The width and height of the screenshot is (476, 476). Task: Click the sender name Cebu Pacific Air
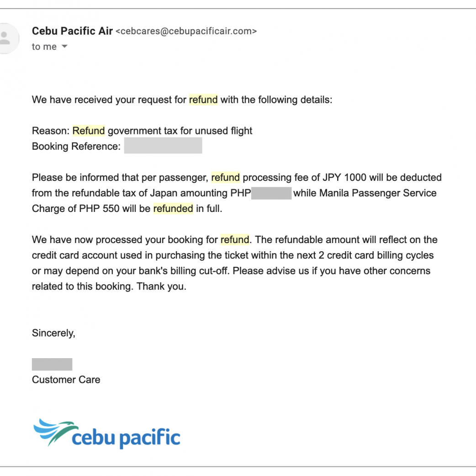pos(72,31)
